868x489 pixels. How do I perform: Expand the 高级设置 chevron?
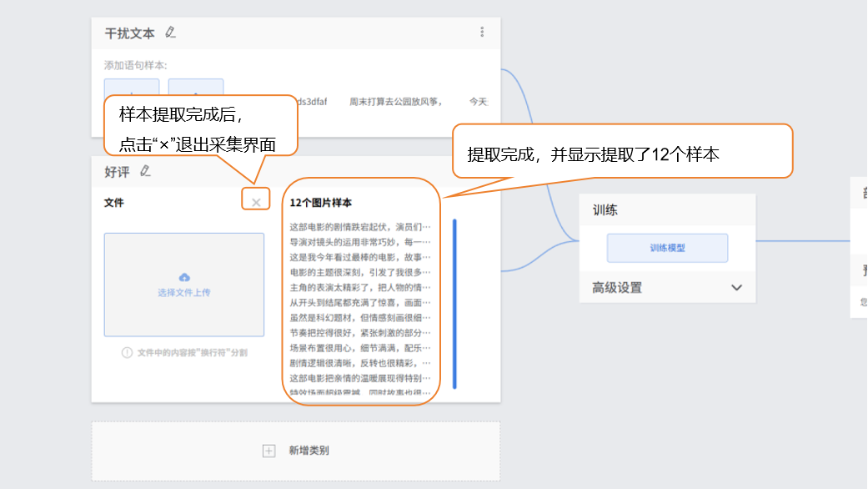[736, 287]
